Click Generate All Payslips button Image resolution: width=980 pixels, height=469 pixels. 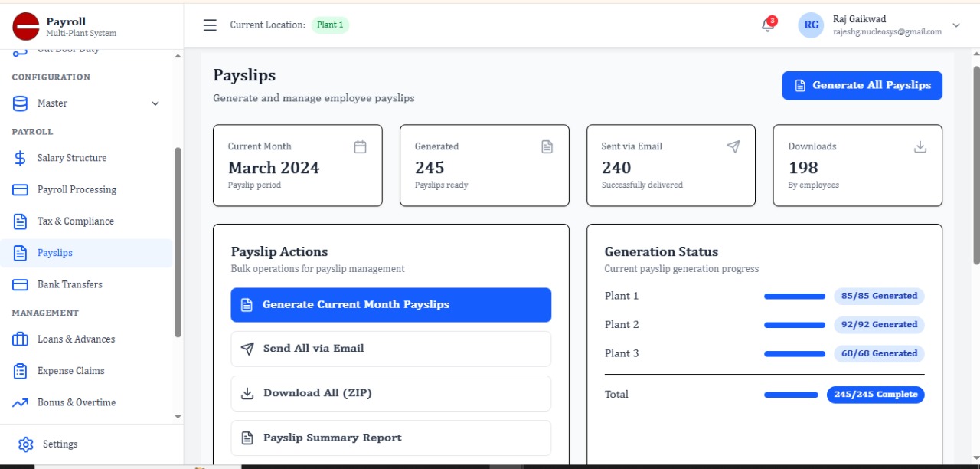862,85
